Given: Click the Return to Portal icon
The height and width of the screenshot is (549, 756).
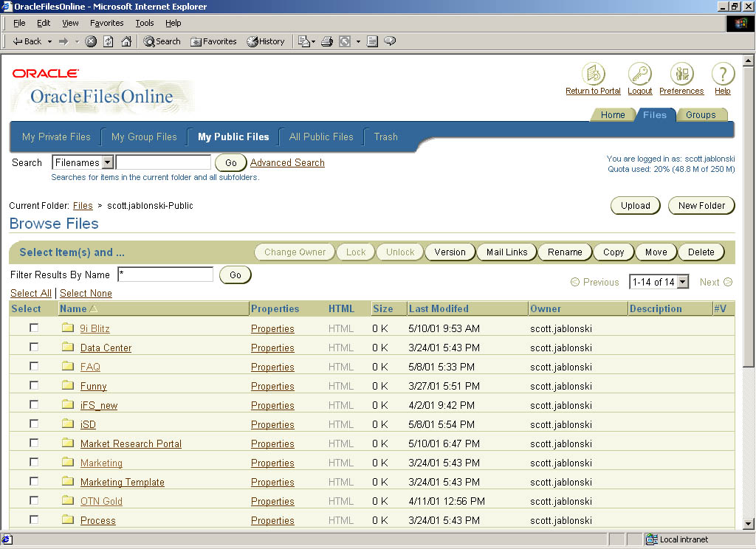Looking at the screenshot, I should 593,75.
